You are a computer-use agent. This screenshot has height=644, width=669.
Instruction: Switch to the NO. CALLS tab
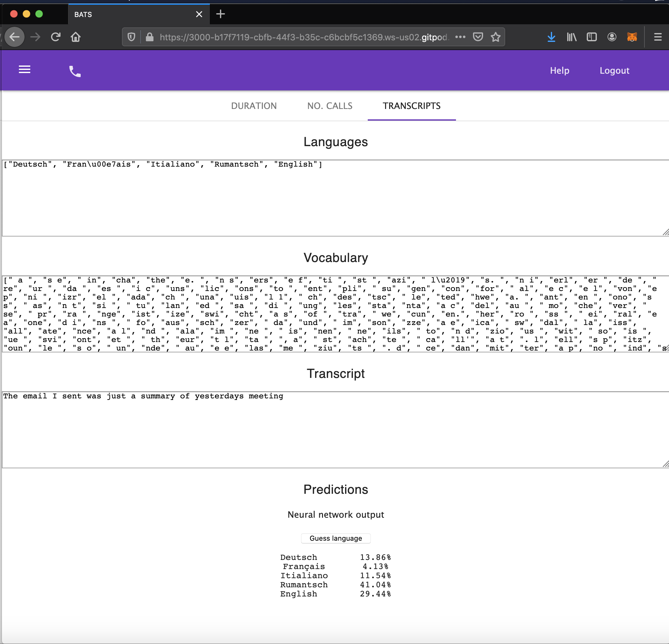(x=329, y=106)
